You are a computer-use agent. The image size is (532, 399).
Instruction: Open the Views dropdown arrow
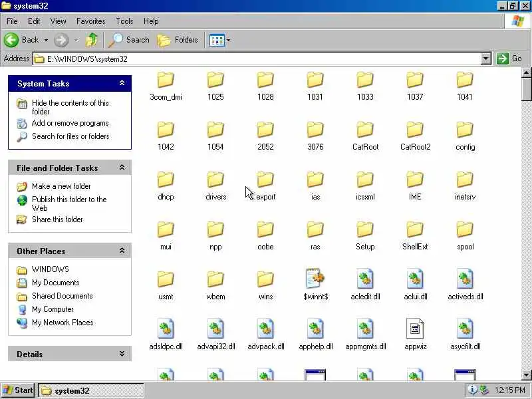[228, 41]
